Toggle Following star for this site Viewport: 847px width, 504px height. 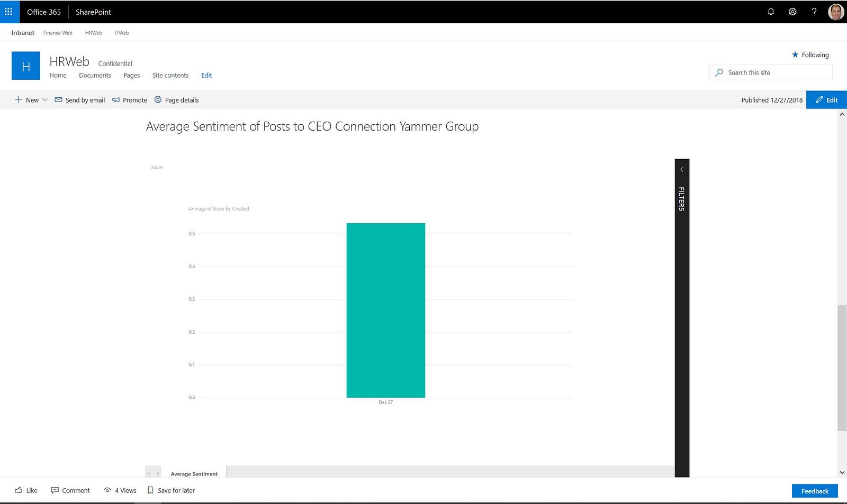click(810, 55)
